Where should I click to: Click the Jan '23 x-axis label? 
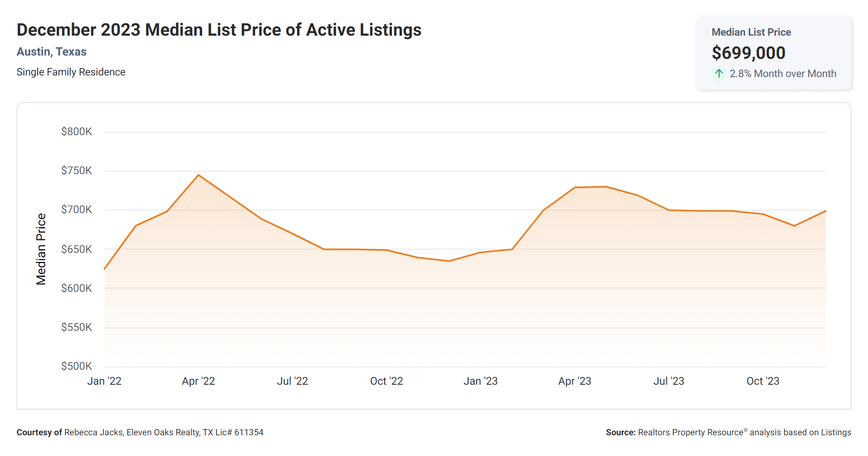point(480,381)
